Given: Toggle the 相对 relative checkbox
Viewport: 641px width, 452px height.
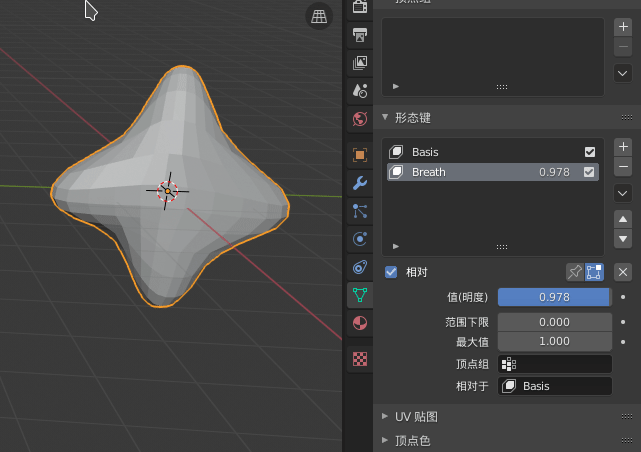Looking at the screenshot, I should (x=391, y=272).
